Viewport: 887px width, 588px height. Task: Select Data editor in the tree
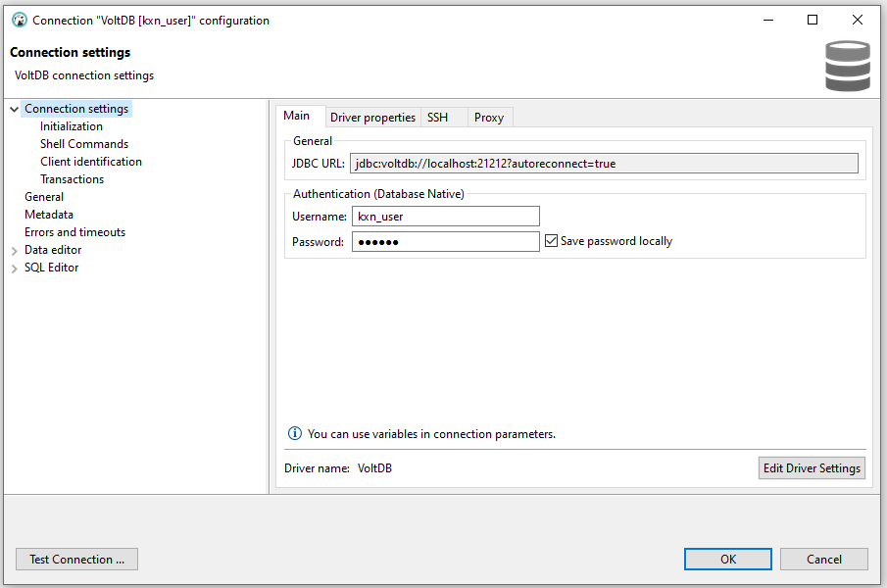click(x=53, y=249)
